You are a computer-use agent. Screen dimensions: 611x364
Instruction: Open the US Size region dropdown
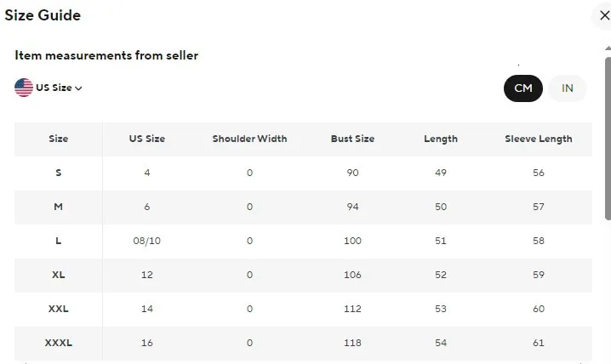[54, 88]
